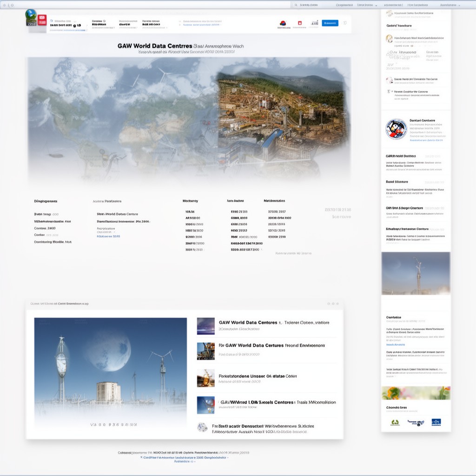Click blue link in the table's second column
Viewport: 476px width, 476px height.
pos(108,236)
